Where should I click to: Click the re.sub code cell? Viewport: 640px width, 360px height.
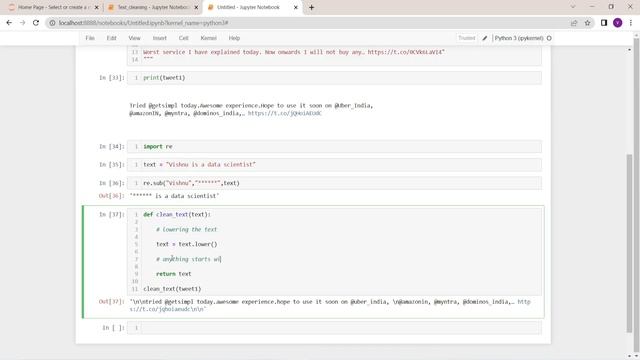click(x=334, y=183)
